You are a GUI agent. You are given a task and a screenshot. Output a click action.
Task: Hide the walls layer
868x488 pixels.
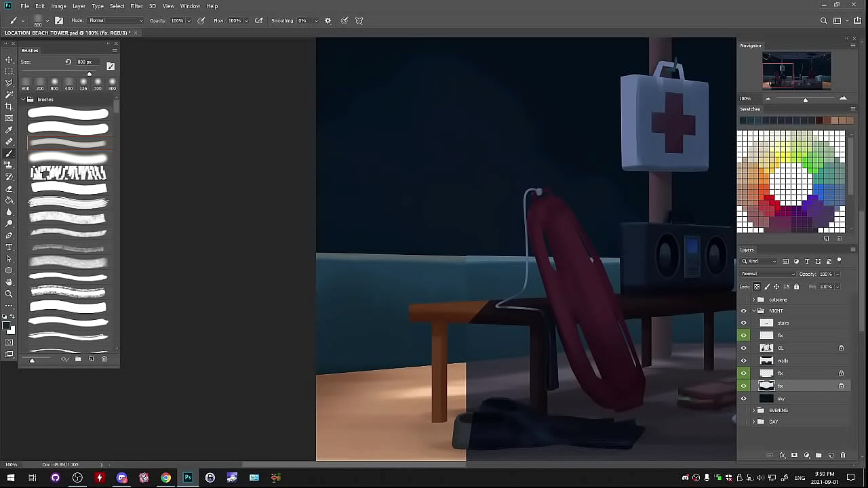[744, 361]
